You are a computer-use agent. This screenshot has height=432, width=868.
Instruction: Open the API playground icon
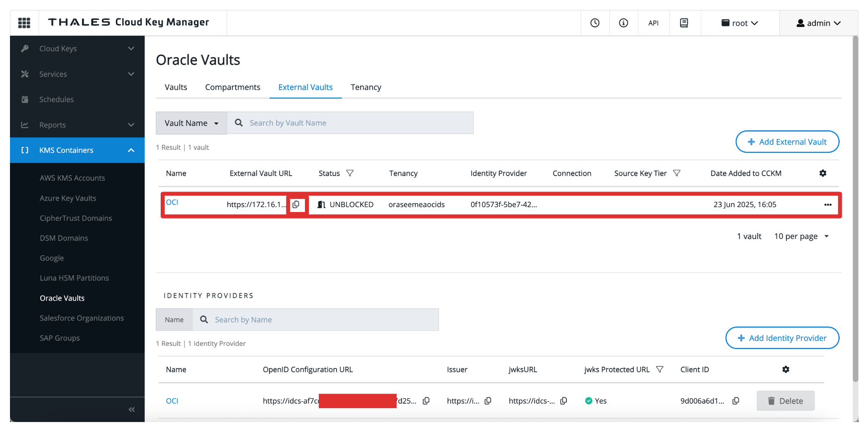tap(653, 23)
